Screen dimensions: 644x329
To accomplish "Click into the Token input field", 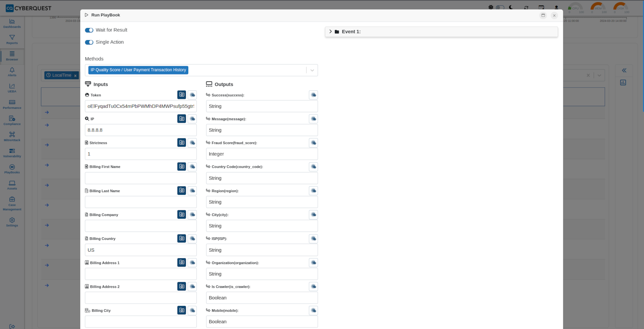I will [141, 106].
